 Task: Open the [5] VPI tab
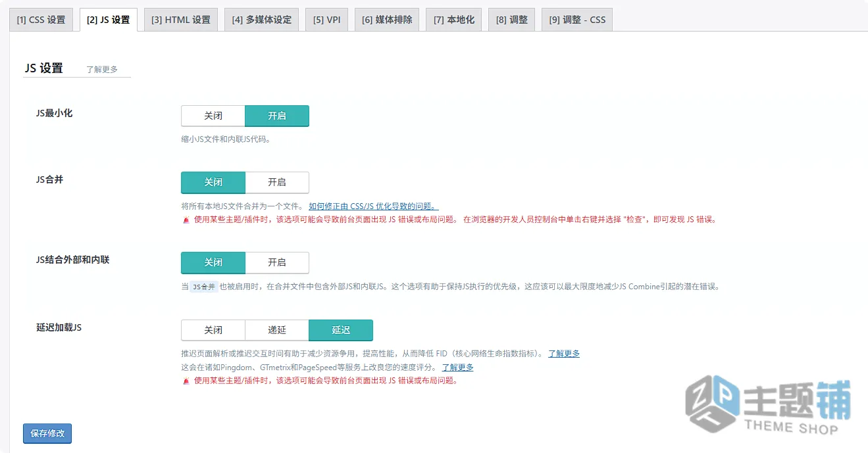(326, 20)
